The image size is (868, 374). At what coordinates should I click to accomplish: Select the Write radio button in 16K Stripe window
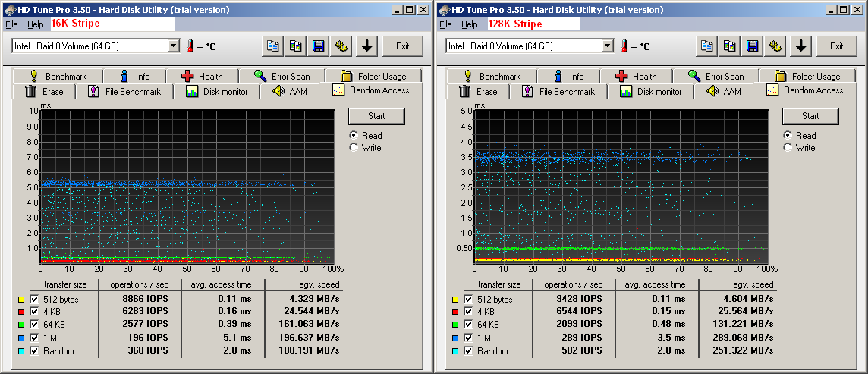[x=354, y=148]
